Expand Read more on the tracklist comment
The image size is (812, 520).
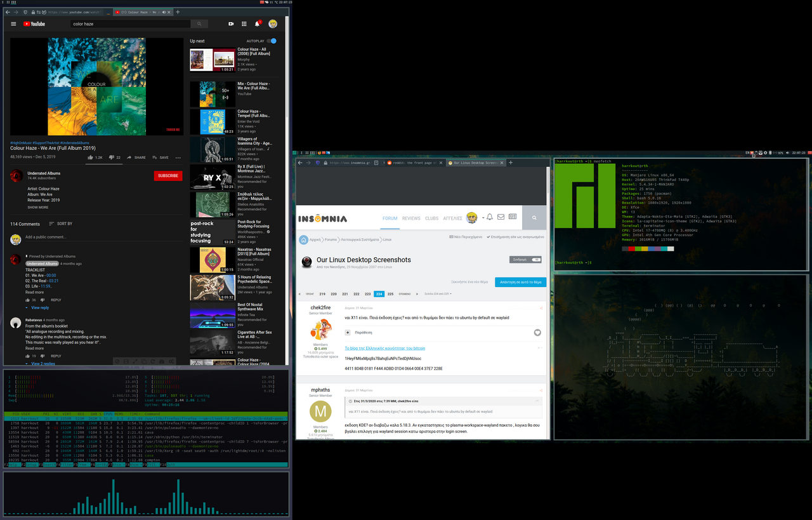tap(35, 292)
